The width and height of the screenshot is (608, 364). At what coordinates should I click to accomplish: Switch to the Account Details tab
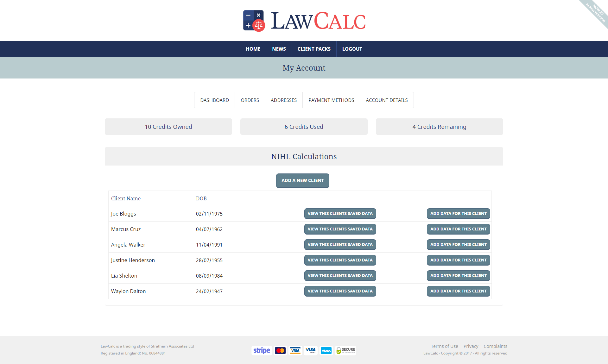pyautogui.click(x=387, y=100)
